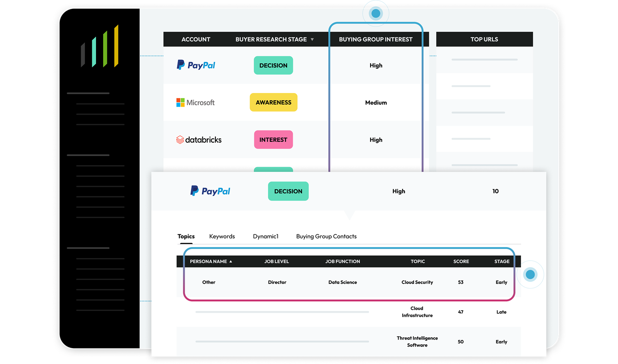The height and width of the screenshot is (364, 618).
Task: Open the Microsoft account logo
Action: [x=195, y=103]
